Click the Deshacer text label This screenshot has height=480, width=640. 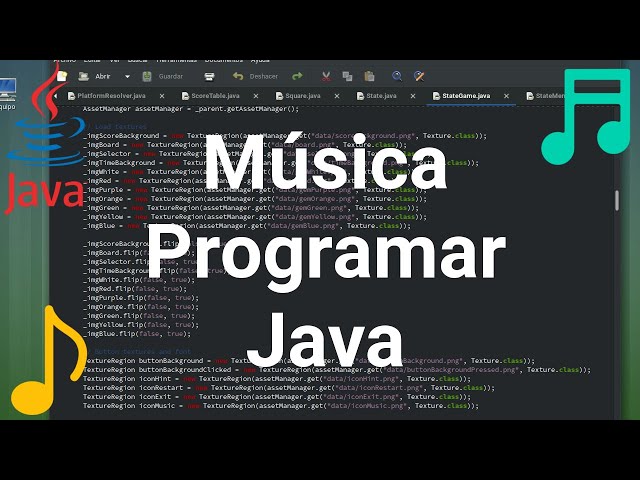264,76
